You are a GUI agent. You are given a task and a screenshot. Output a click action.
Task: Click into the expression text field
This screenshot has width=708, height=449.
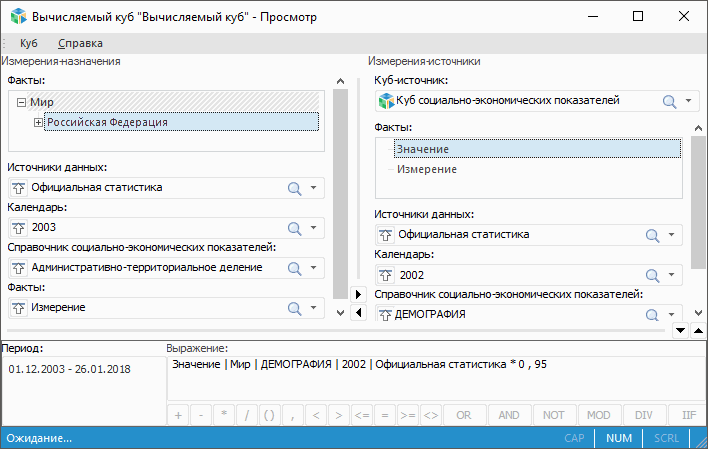click(430, 380)
